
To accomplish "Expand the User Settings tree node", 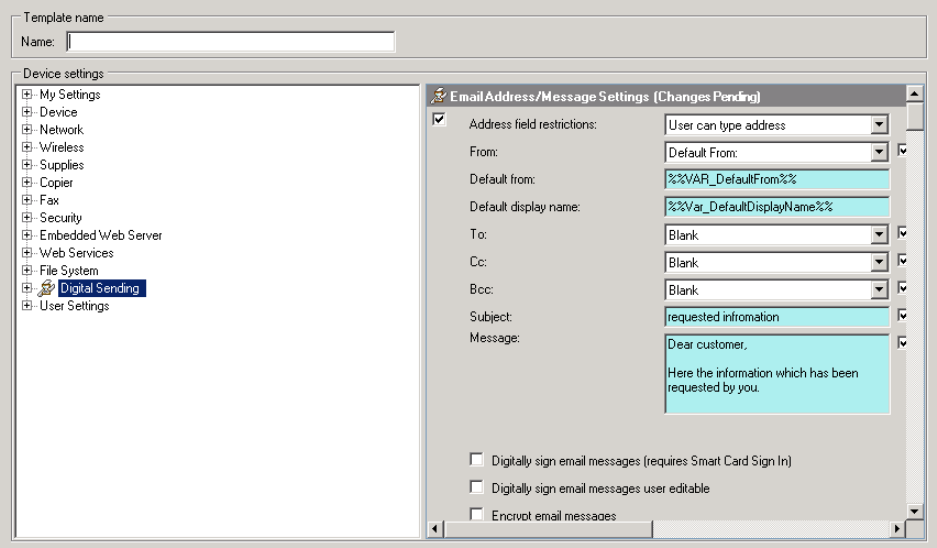I will coord(26,305).
